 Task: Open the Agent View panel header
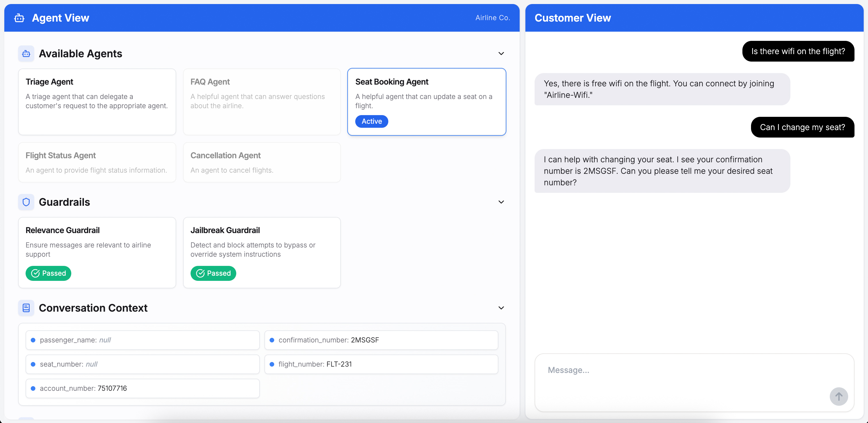click(x=61, y=18)
